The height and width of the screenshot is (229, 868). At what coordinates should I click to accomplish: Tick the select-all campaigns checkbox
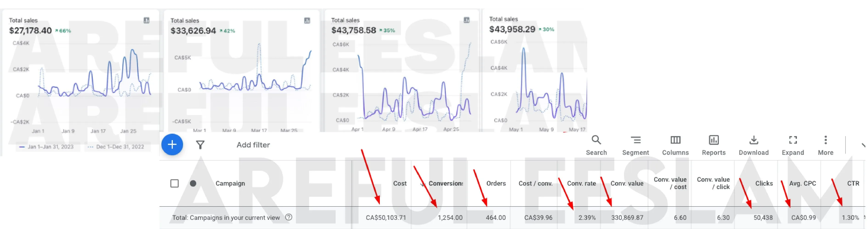174,184
